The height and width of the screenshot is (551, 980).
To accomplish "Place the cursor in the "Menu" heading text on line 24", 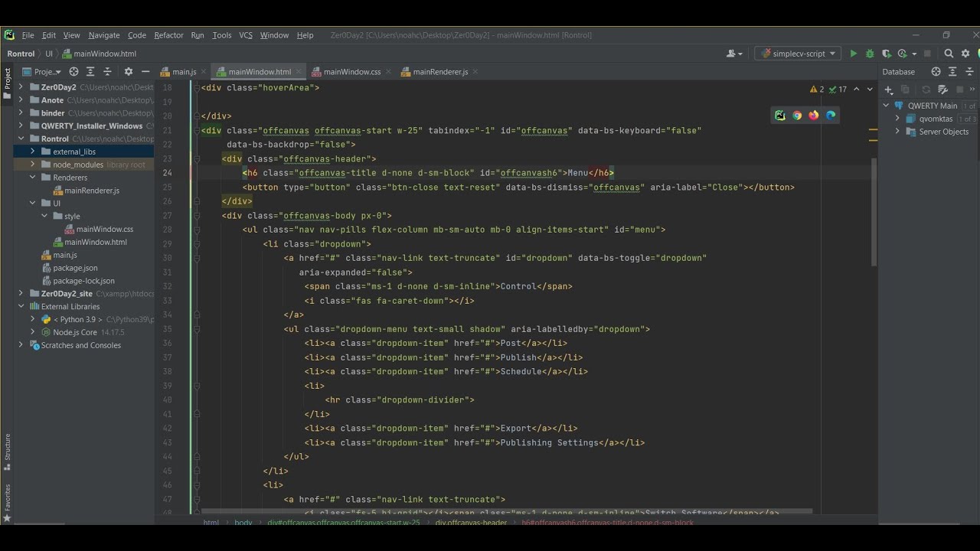I will (x=577, y=173).
